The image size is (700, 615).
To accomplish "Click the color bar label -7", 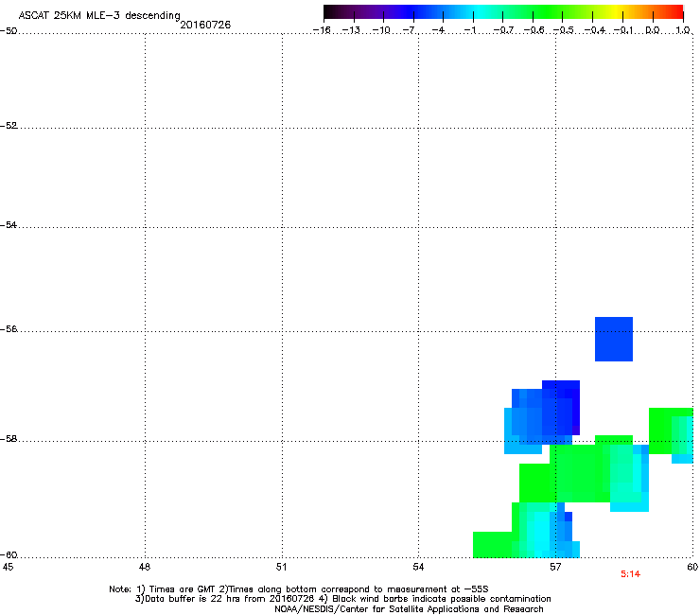I will pos(409,30).
